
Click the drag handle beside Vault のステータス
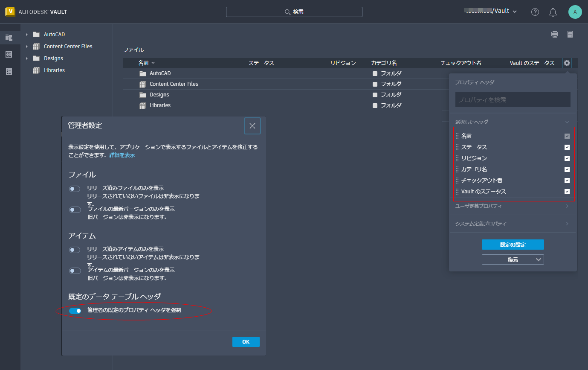coord(457,192)
